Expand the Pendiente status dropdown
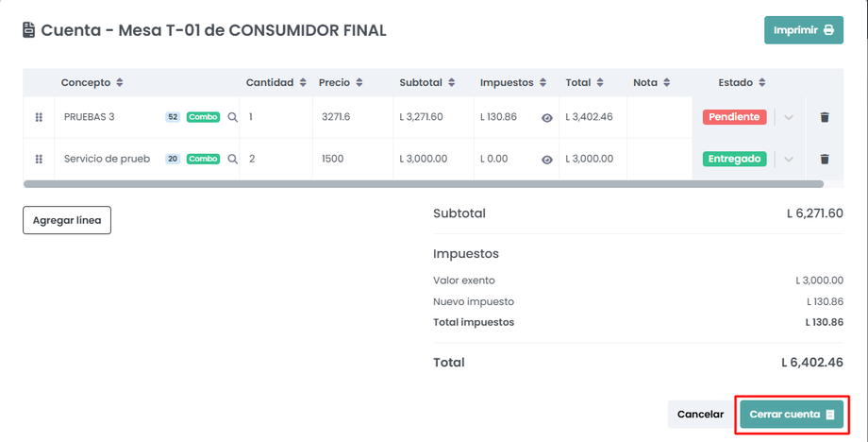The height and width of the screenshot is (442, 868). [x=789, y=118]
